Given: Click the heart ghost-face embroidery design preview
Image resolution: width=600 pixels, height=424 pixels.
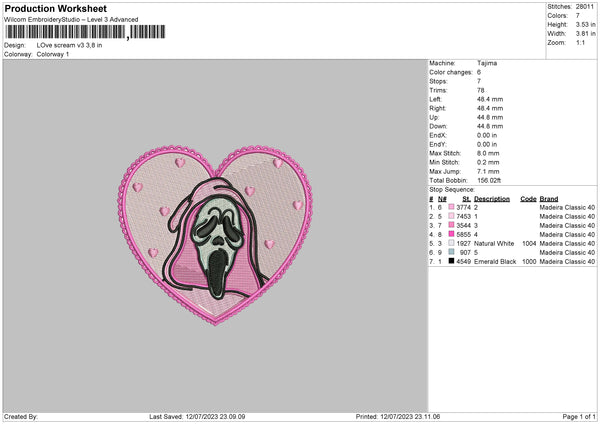Looking at the screenshot, I should click(x=215, y=235).
